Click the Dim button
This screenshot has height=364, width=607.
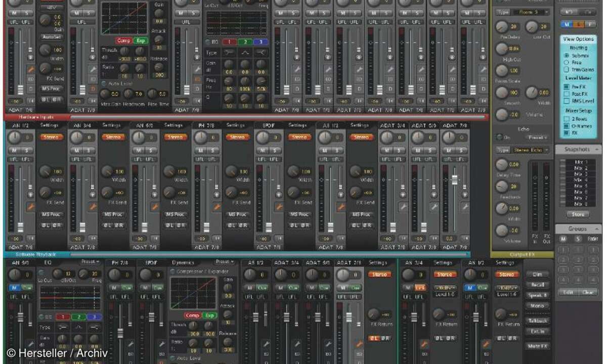538,275
